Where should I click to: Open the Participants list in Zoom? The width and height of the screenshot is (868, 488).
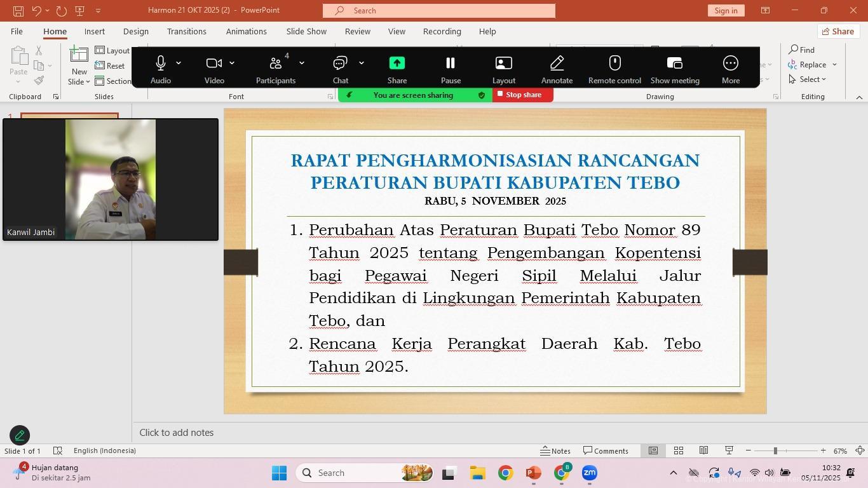[x=276, y=64]
